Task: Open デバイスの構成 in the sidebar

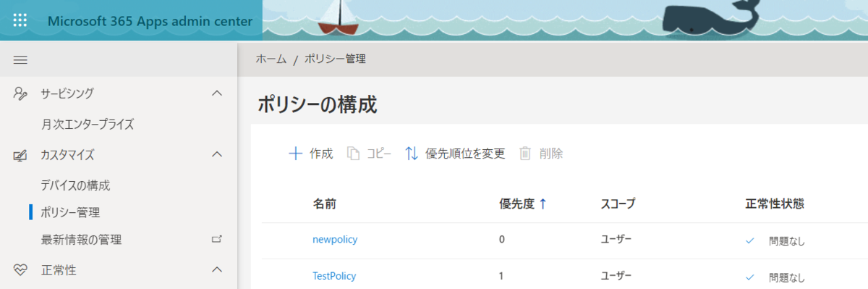Action: point(75,185)
